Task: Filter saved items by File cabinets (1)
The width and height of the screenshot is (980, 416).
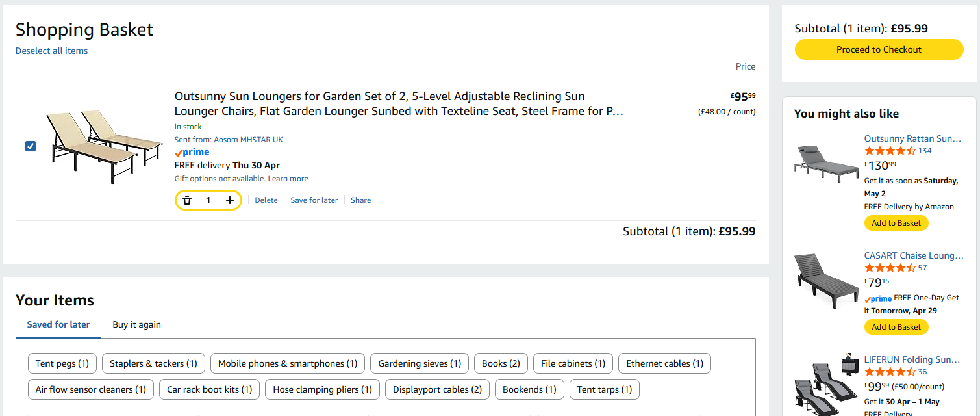Action: (573, 363)
